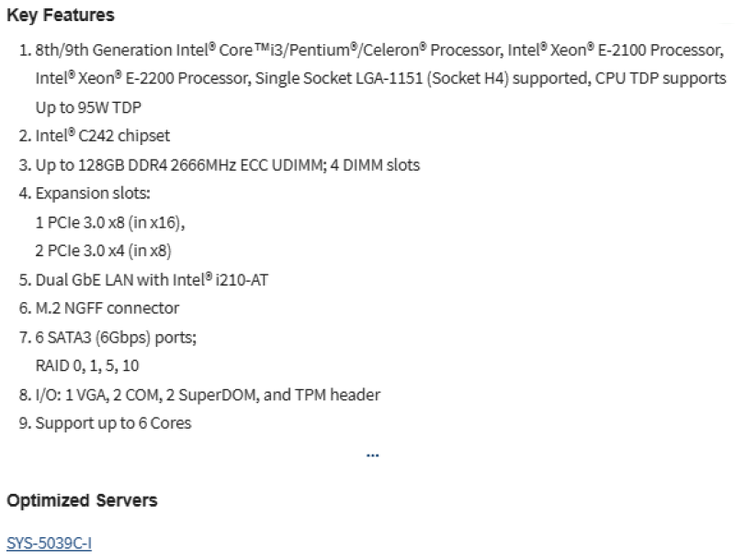The height and width of the screenshot is (560, 735).
Task: Expand the key features ellipsis
Action: tap(373, 455)
